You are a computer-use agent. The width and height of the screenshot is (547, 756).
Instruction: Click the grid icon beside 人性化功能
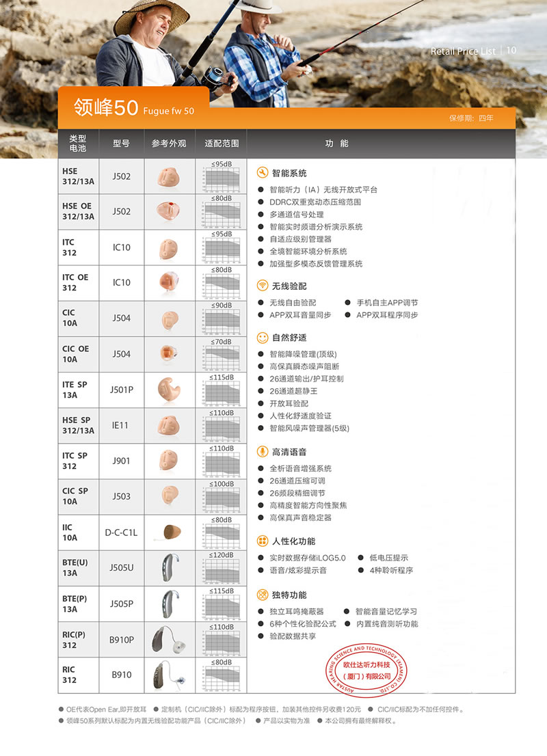tap(263, 541)
